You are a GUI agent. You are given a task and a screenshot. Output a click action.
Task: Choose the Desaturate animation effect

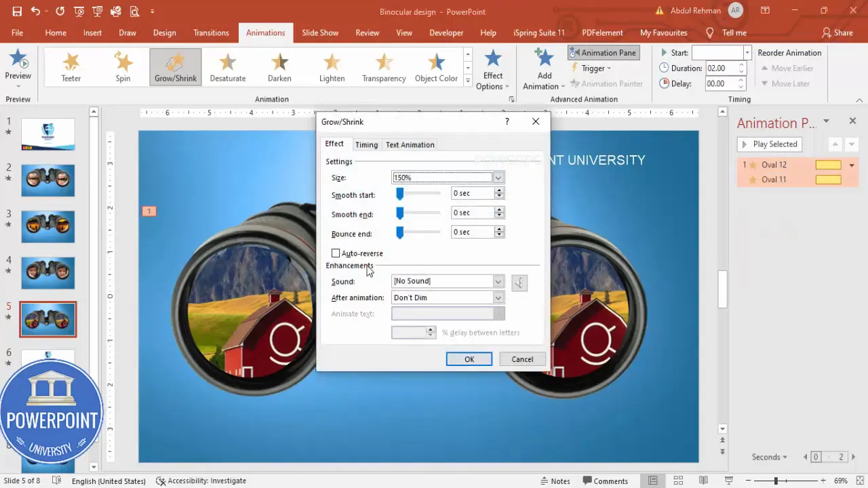(x=228, y=67)
